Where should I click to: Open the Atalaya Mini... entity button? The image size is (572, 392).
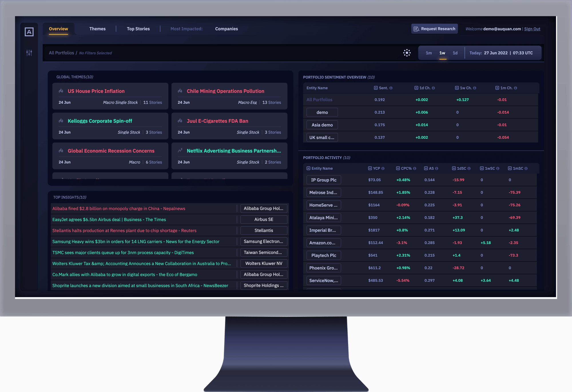324,218
